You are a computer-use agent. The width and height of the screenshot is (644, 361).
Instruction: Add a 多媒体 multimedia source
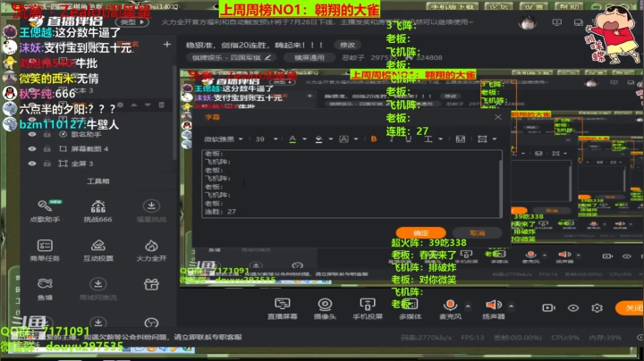[410, 308]
